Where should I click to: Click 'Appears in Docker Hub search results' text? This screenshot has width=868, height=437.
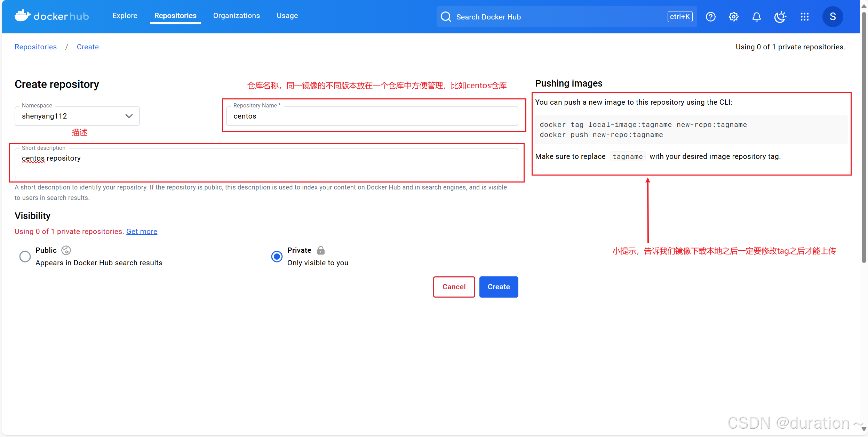[x=99, y=263]
